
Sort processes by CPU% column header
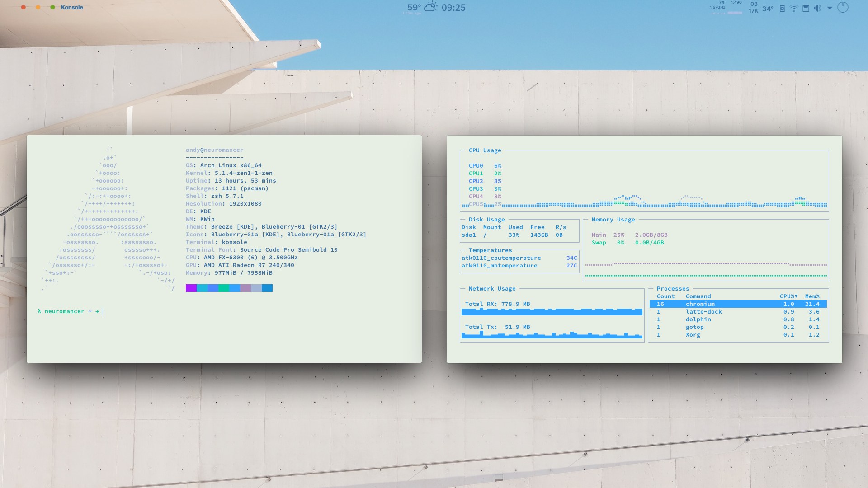click(788, 296)
